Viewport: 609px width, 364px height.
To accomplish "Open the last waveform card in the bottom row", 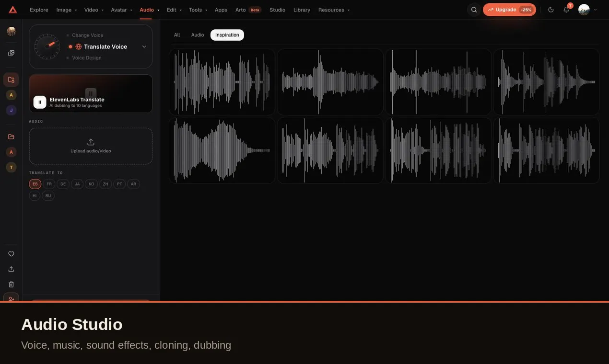I will [x=546, y=150].
